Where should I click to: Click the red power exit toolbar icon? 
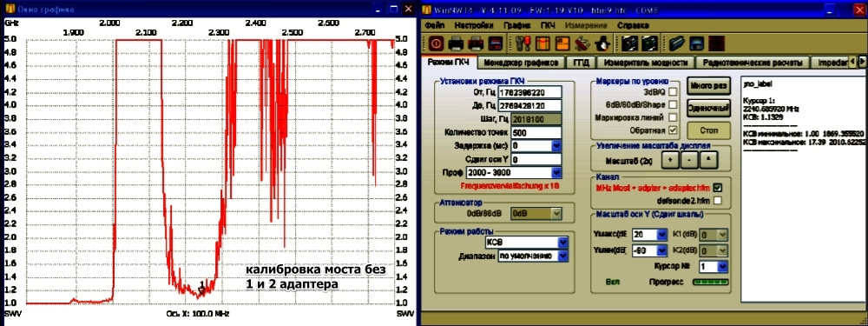point(437,43)
